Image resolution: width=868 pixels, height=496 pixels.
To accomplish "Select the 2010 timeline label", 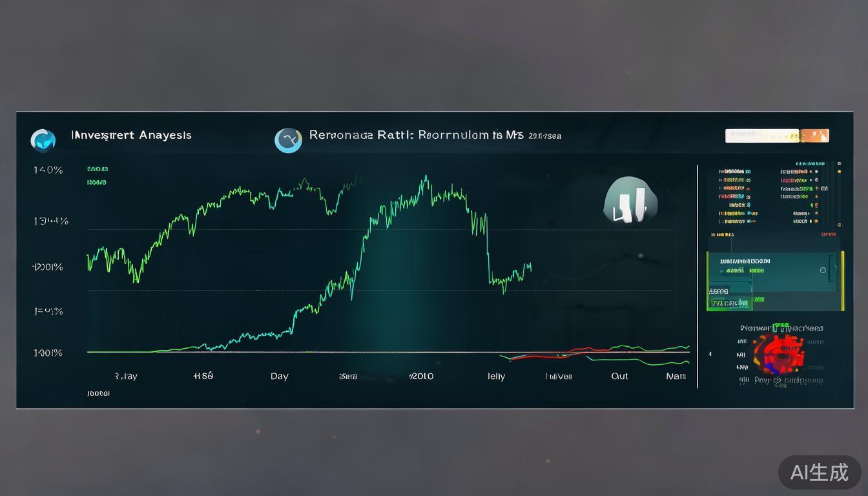I will click(421, 376).
